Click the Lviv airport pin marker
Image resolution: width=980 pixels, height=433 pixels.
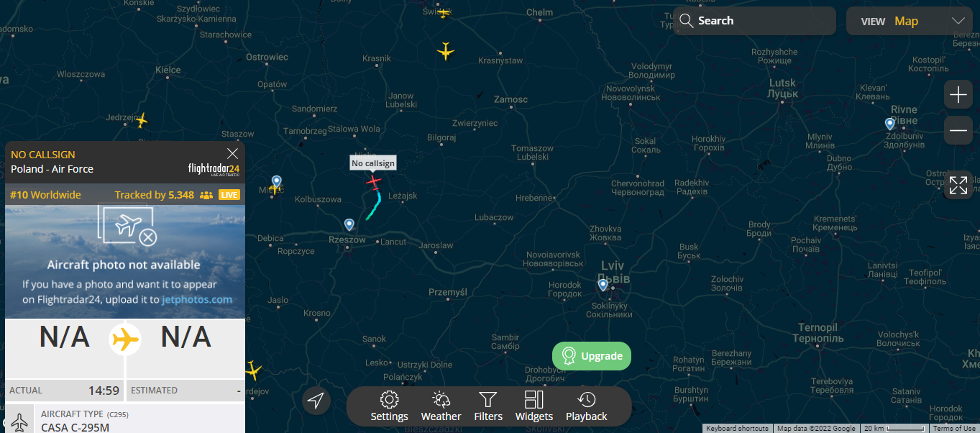coord(603,286)
